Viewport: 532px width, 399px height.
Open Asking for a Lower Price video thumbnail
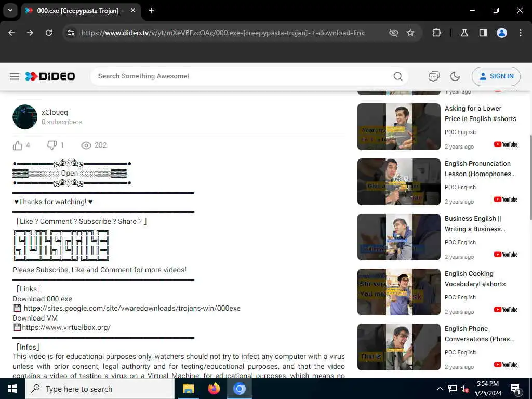[x=398, y=127]
